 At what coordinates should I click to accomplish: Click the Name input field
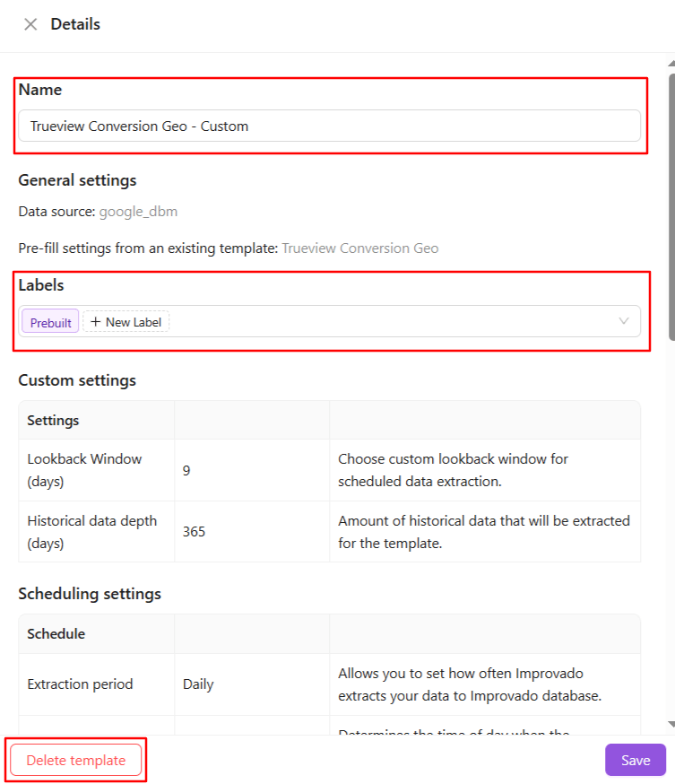329,126
